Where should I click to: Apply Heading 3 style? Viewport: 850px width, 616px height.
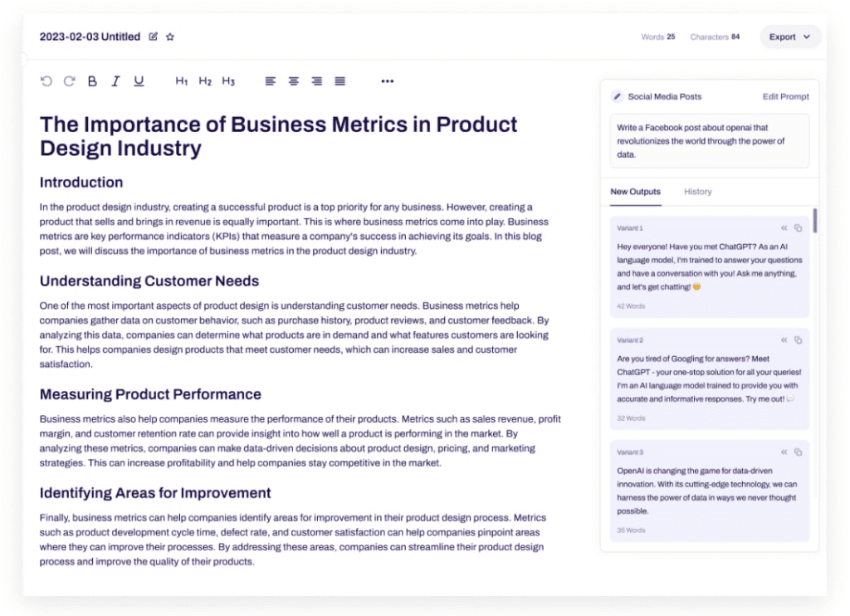228,81
